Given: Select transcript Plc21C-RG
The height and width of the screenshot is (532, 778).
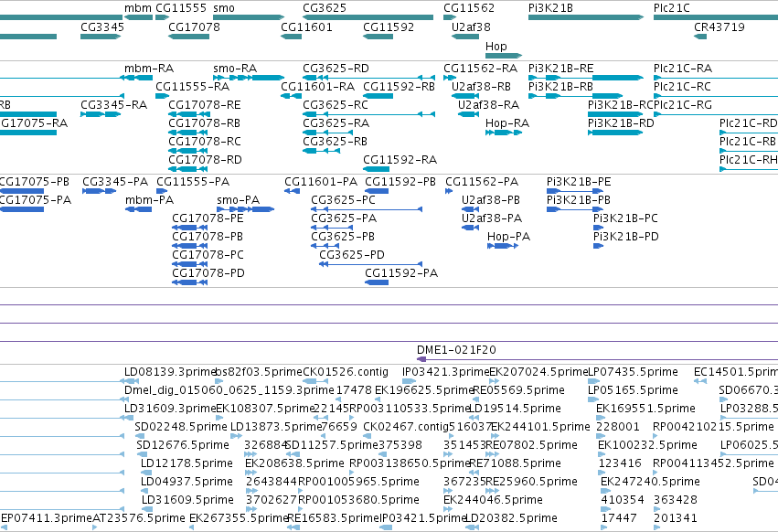Looking at the screenshot, I should [716, 114].
